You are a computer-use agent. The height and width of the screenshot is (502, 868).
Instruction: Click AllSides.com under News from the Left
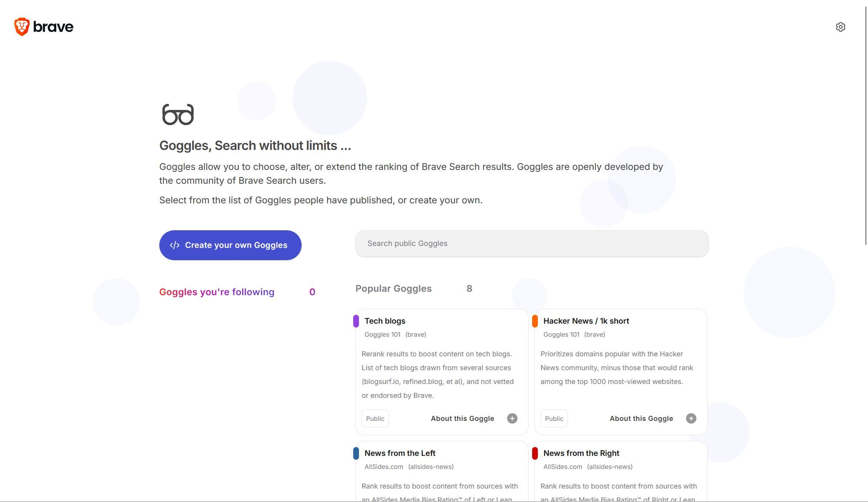(x=384, y=467)
